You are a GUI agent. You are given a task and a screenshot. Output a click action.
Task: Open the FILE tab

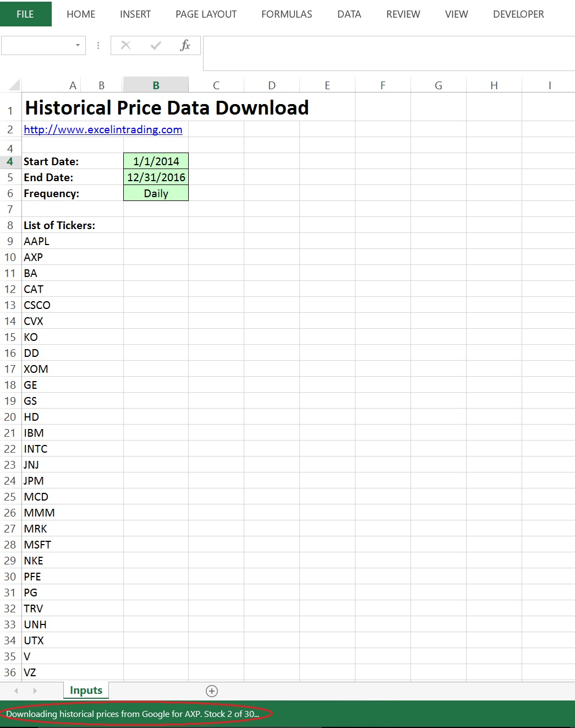(25, 14)
